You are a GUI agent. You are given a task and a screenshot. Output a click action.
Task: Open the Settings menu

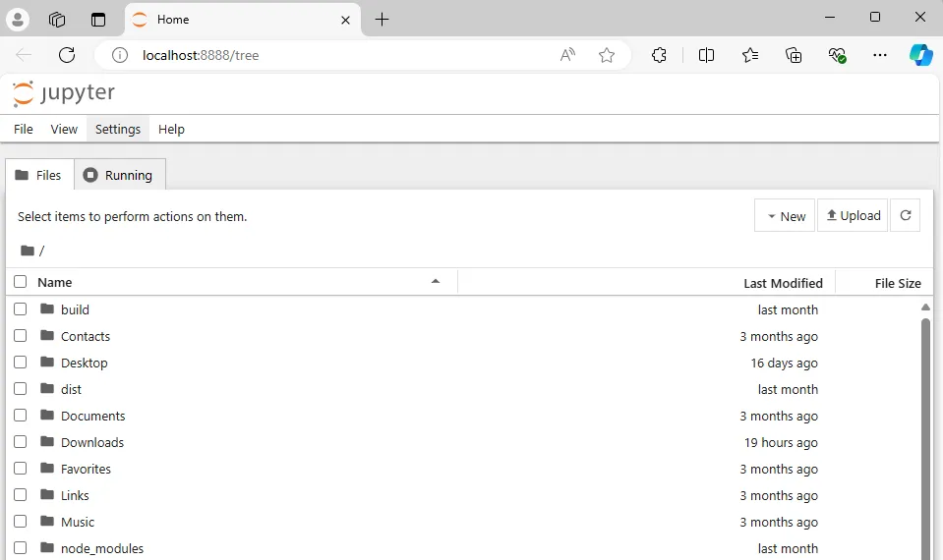coord(118,129)
